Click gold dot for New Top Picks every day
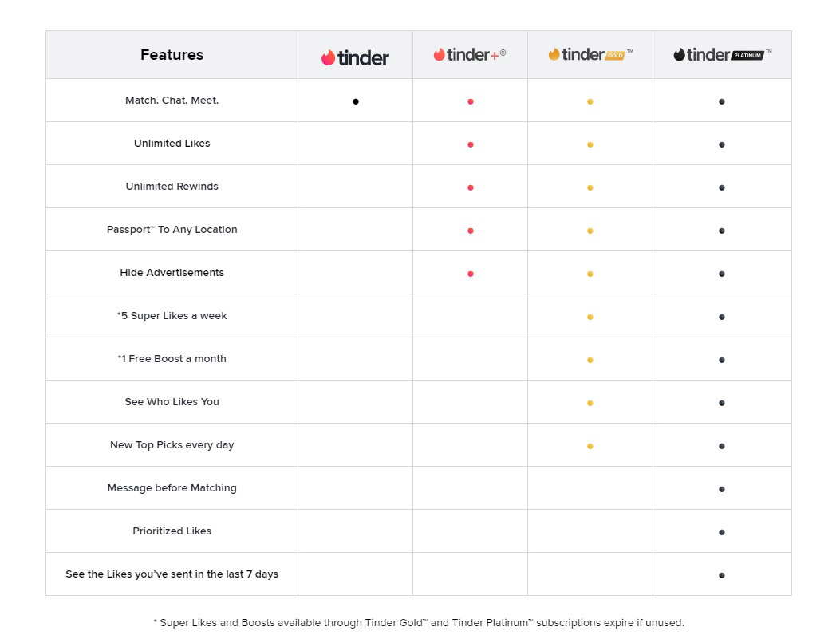Screen dimensions: 840x639 590,446
